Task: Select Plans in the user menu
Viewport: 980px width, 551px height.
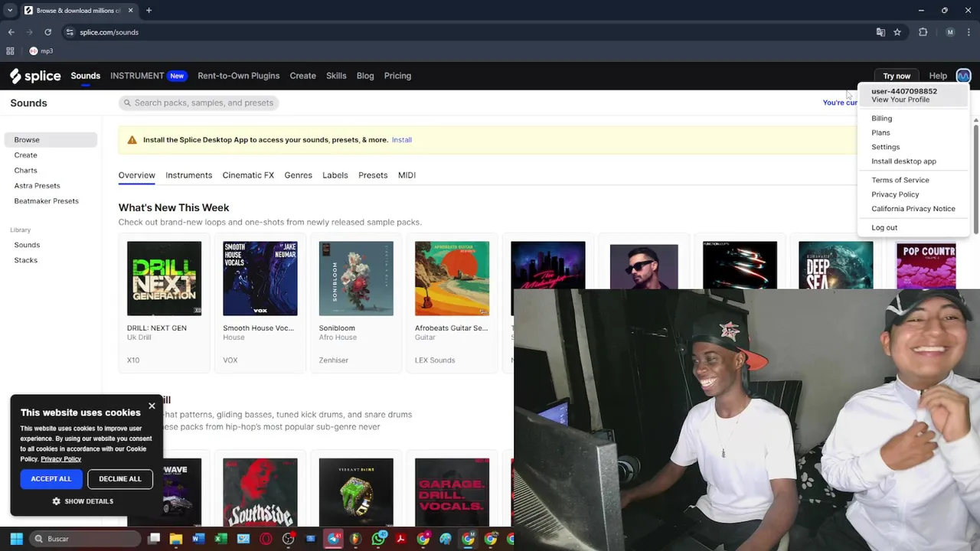Action: pos(880,132)
